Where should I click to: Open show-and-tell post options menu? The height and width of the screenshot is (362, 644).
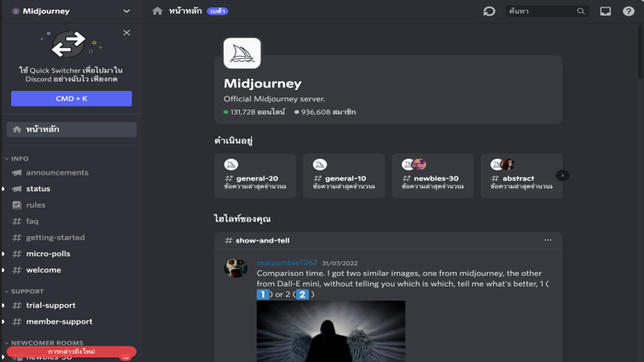coord(548,240)
